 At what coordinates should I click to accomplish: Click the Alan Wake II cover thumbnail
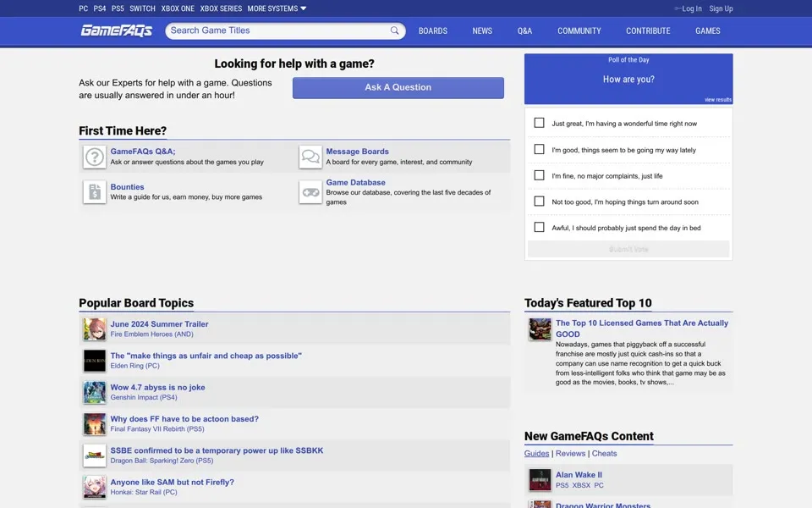[x=540, y=480]
